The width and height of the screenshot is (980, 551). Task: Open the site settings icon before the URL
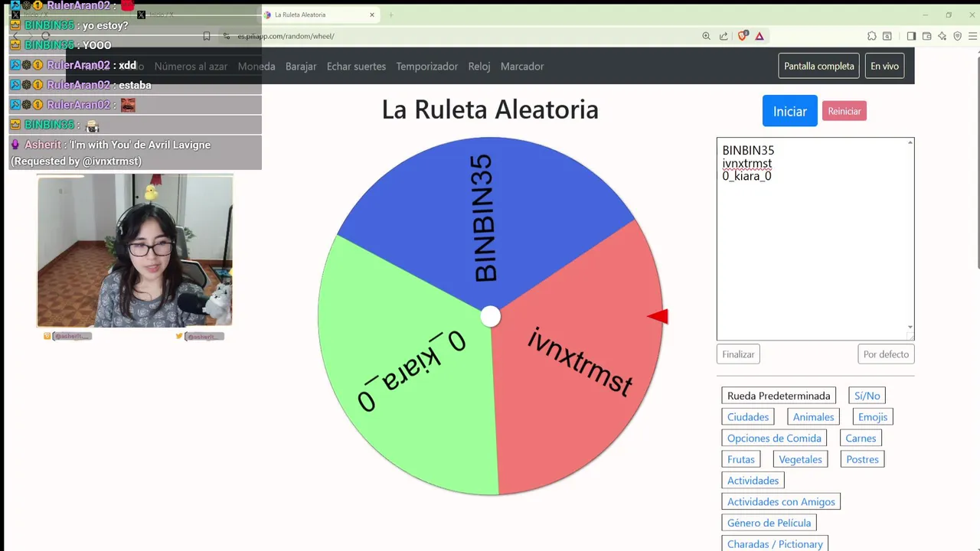click(227, 36)
